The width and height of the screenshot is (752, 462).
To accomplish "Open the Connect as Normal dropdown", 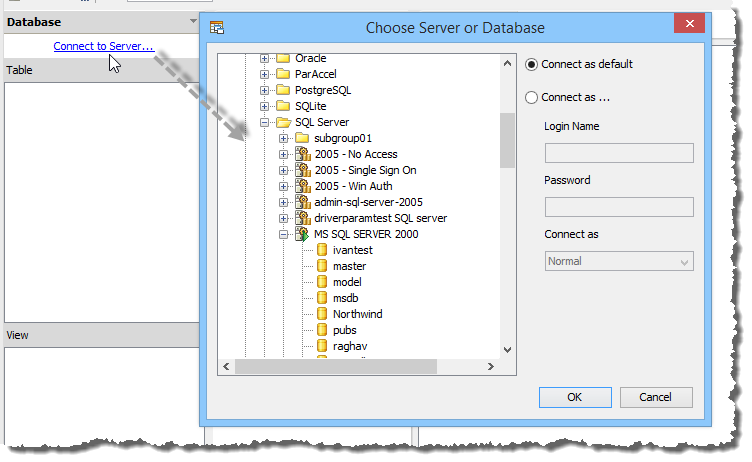I will click(619, 261).
